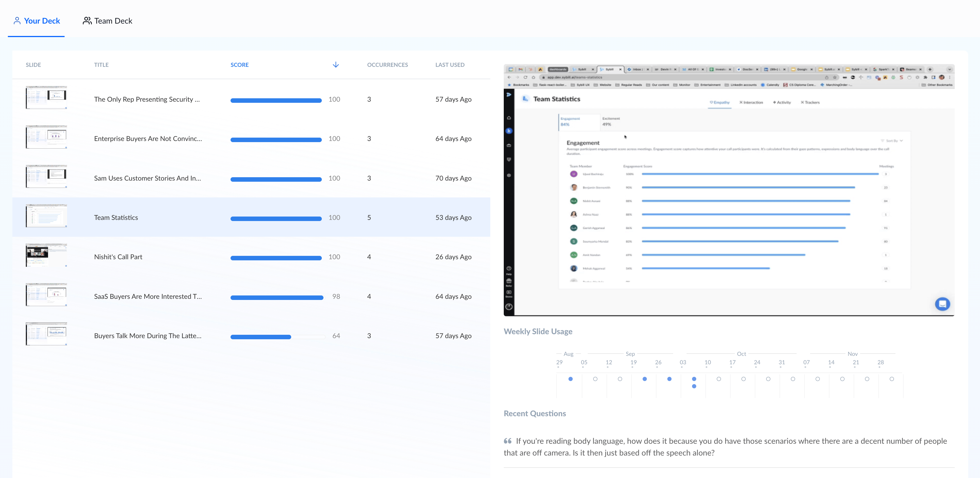
Task: Open The Only Rep Presenting Security slide
Action: click(147, 99)
